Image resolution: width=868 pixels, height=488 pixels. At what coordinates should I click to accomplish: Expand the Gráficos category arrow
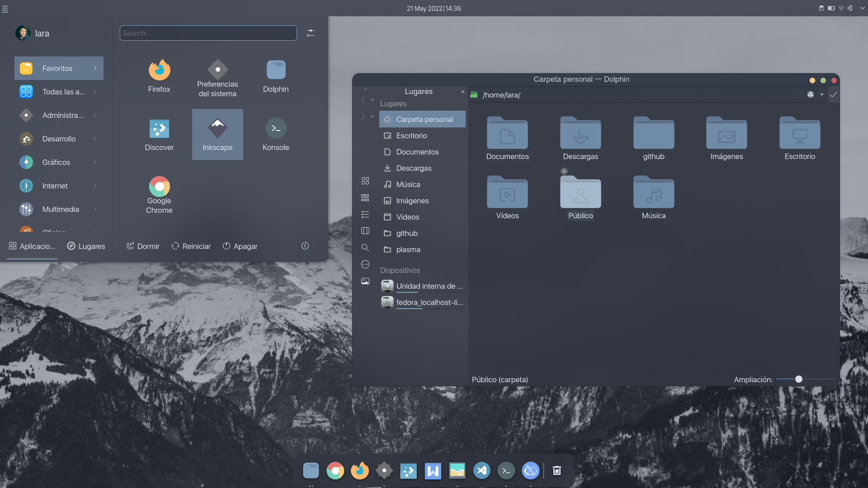(x=95, y=162)
